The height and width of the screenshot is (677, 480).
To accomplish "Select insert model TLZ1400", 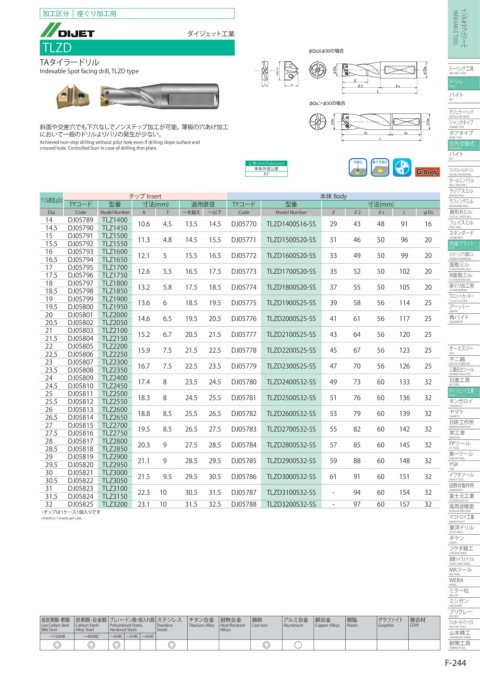I will 115,220.
